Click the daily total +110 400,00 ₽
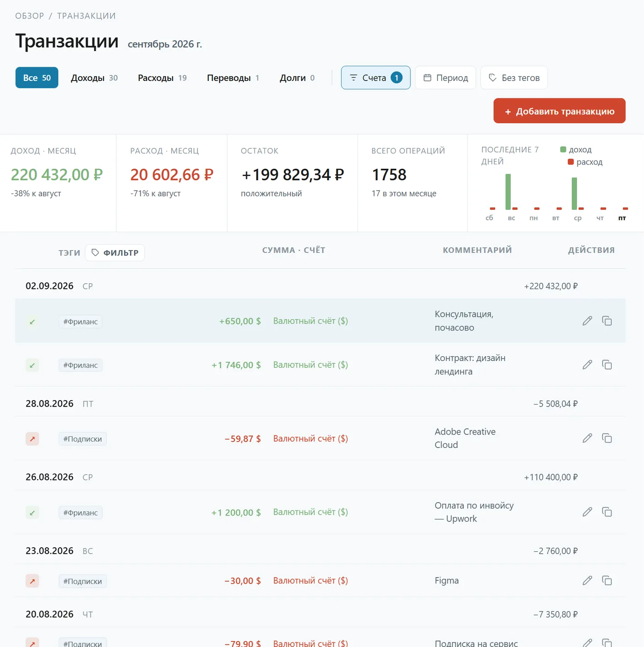Viewport: 644px width, 647px height. [x=551, y=477]
